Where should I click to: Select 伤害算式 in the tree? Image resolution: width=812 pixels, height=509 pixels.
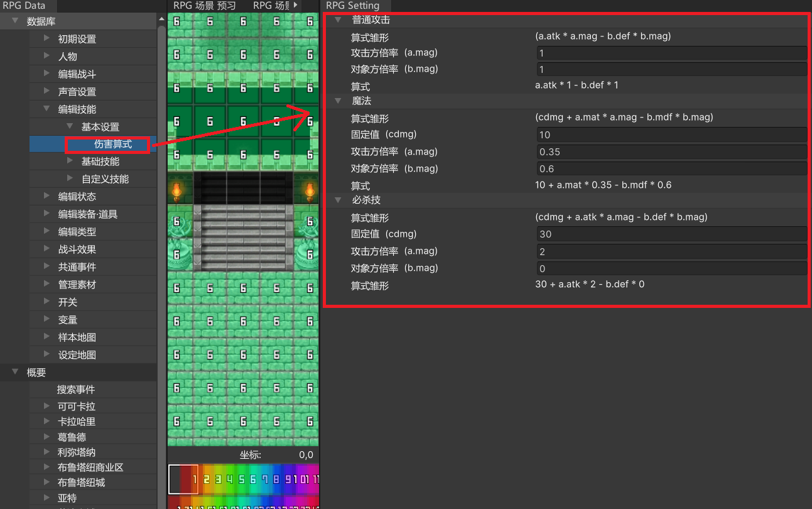(112, 144)
